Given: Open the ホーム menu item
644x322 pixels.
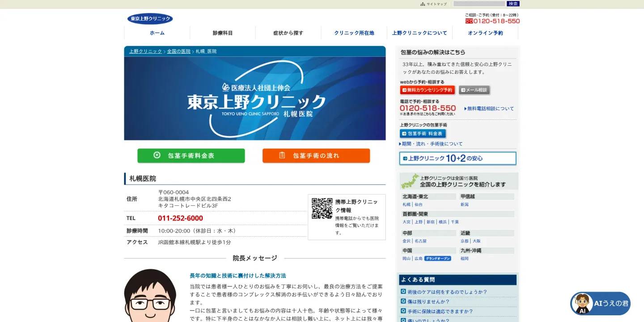Looking at the screenshot, I should pyautogui.click(x=157, y=33).
